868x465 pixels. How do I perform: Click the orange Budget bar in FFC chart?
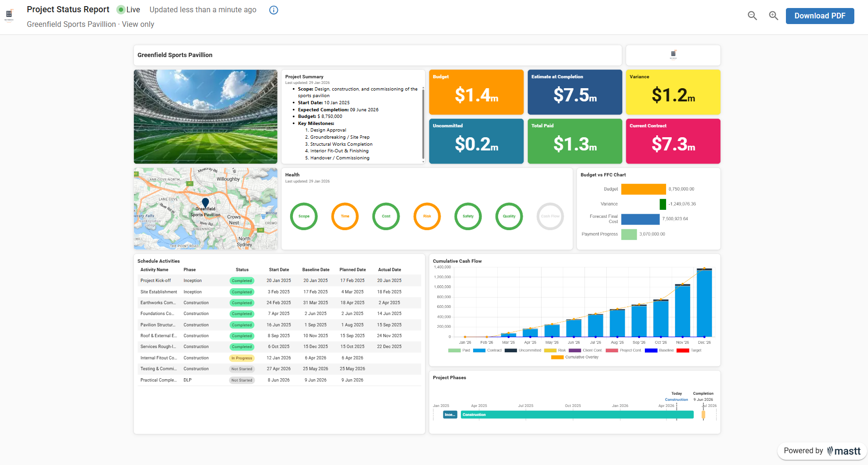tap(643, 189)
